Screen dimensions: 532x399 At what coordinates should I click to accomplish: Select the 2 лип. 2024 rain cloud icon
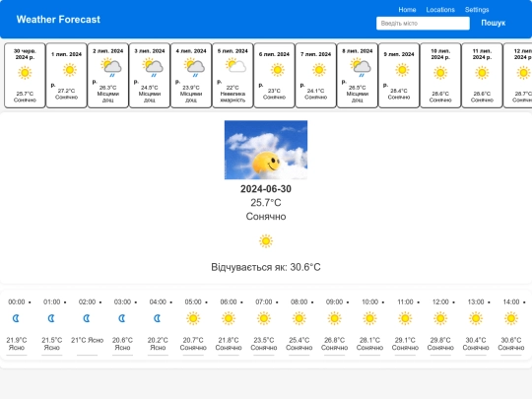tap(110, 67)
